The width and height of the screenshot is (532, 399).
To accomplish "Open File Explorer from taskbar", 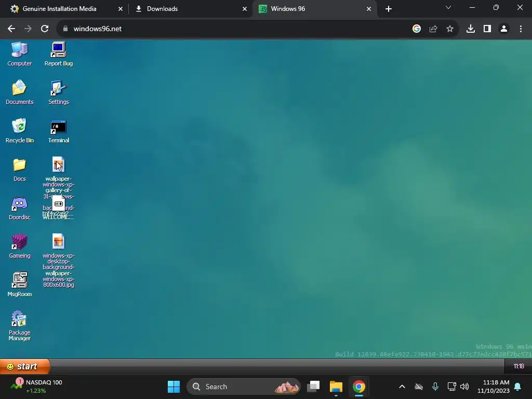I will click(x=336, y=387).
